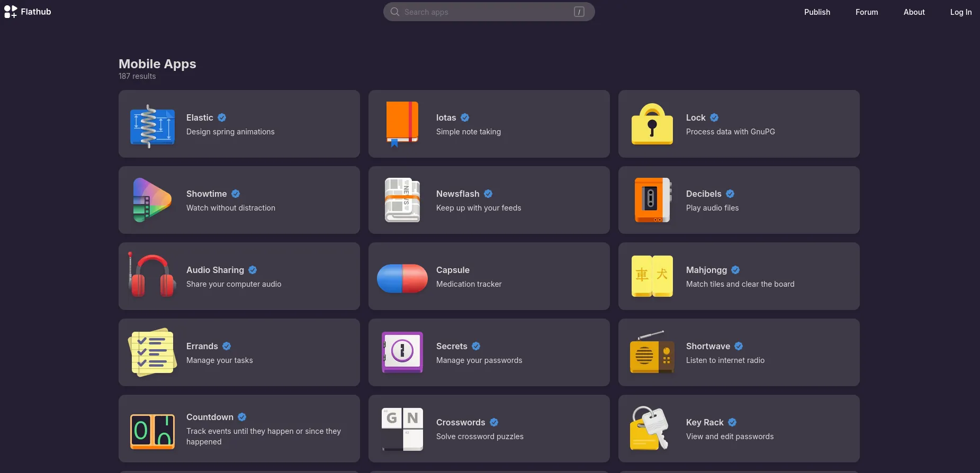This screenshot has width=980, height=473.
Task: Click verified badge next to Audio Sharing
Action: (253, 270)
